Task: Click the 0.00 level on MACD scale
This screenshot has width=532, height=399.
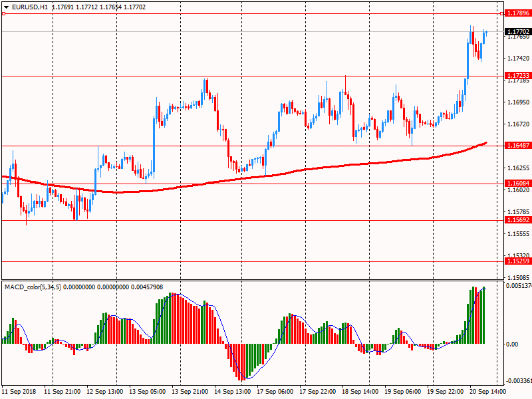Action: 512,344
